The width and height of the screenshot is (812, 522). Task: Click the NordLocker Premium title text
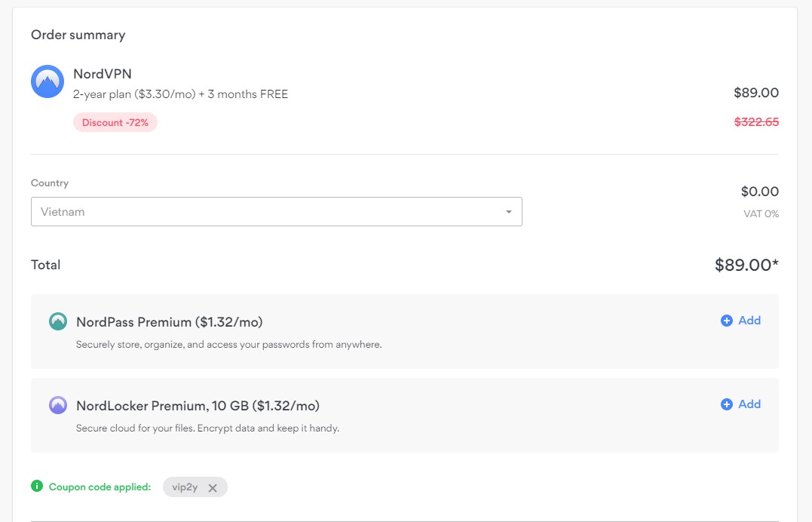click(198, 405)
